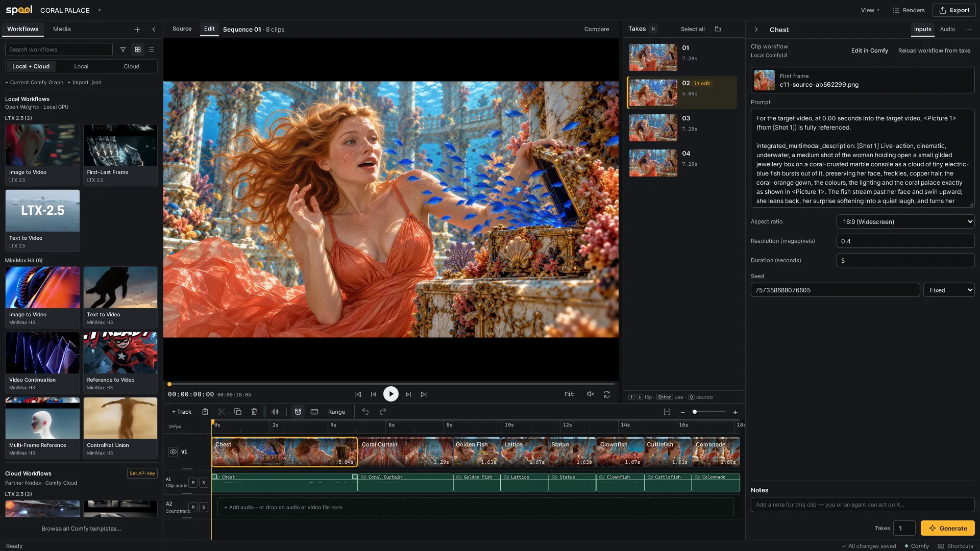Select the Coral Curtain clip on V1

coord(405,452)
